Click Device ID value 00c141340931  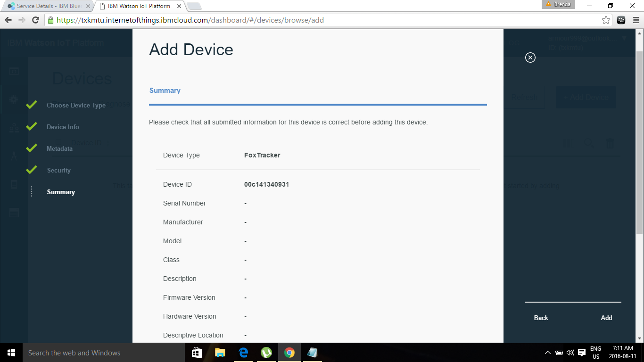click(x=266, y=184)
